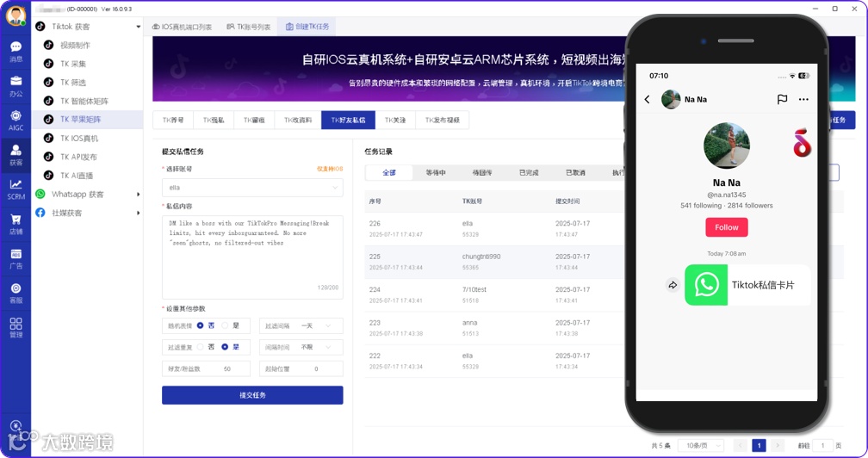Viewport: 868px width, 458px height.
Task: Switch to the TK账号列表 tab
Action: click(249, 27)
